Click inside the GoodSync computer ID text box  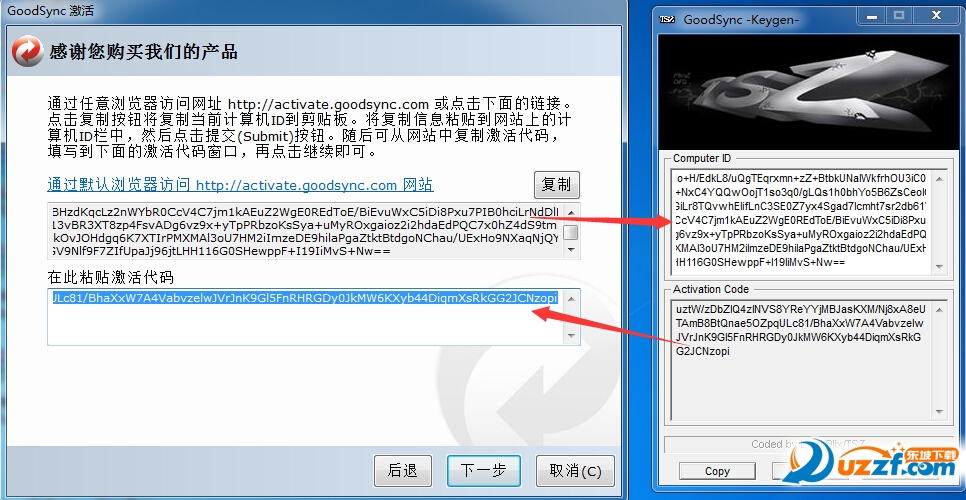pos(305,231)
